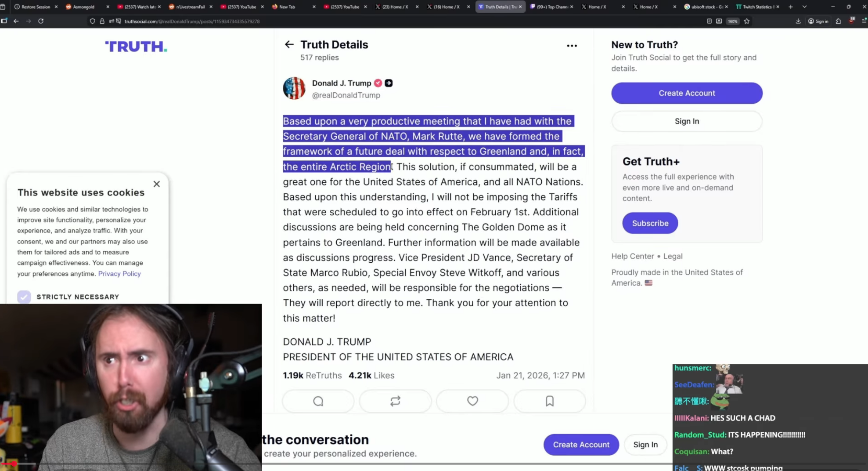
Task: Click Create Account in the bottom banner
Action: (x=581, y=445)
